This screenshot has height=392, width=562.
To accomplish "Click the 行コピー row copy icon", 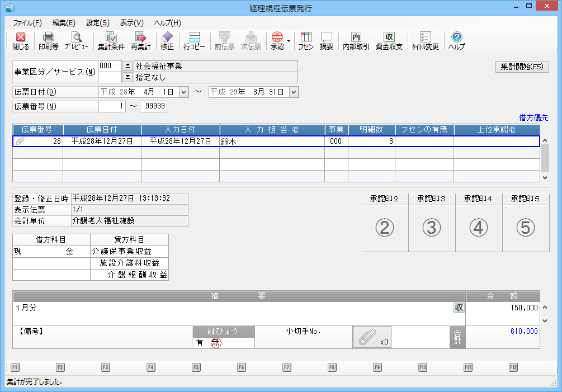I will (195, 41).
